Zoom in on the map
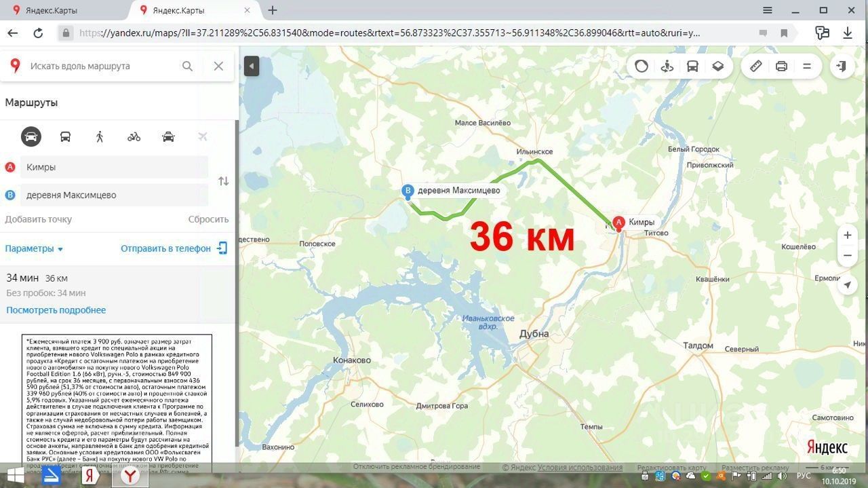 click(x=847, y=236)
